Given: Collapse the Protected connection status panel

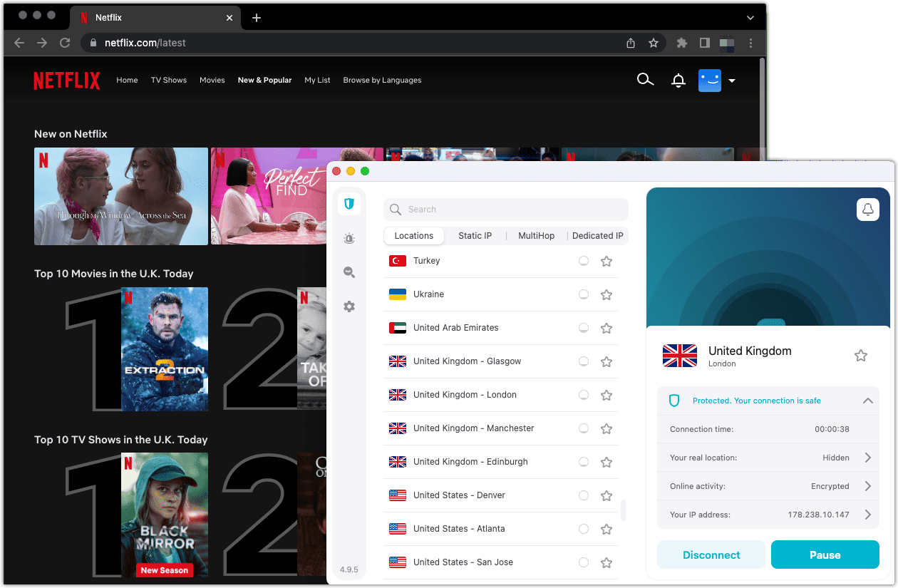Looking at the screenshot, I should pyautogui.click(x=867, y=401).
